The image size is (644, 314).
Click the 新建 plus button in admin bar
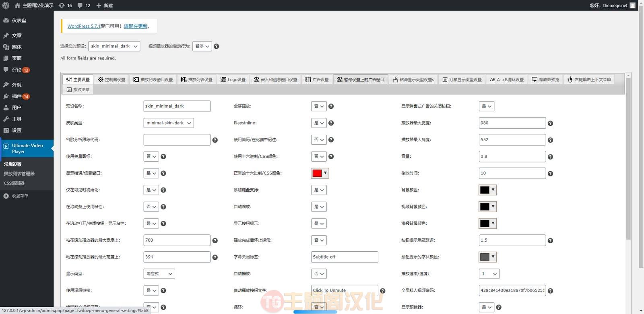point(105,5)
